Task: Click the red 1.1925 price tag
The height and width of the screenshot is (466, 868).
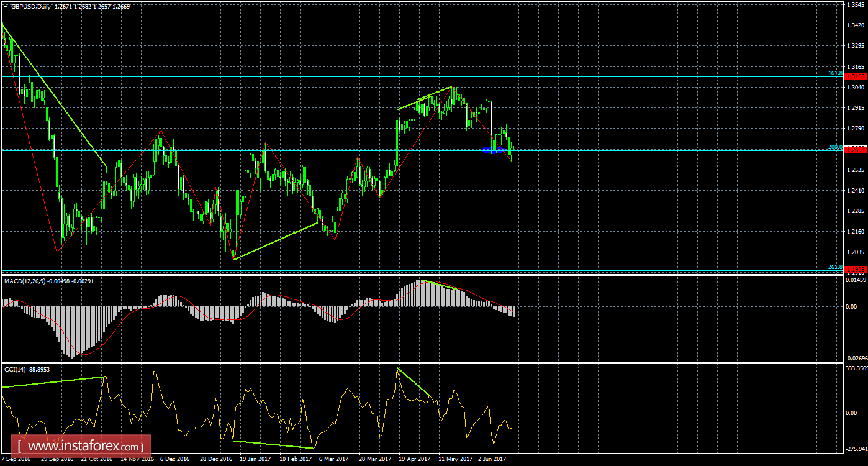Action: tap(856, 270)
